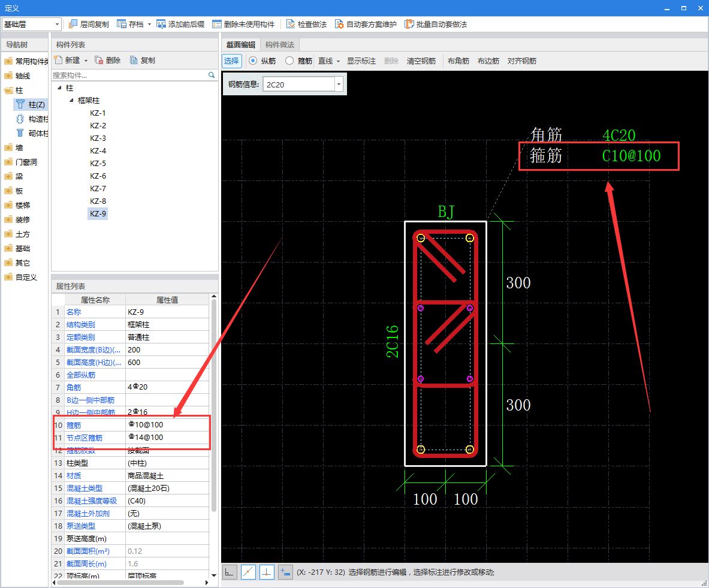Viewport: 709px width, 588px height.
Task: Click the property list horizontal scrollbar
Action: click(x=120, y=583)
